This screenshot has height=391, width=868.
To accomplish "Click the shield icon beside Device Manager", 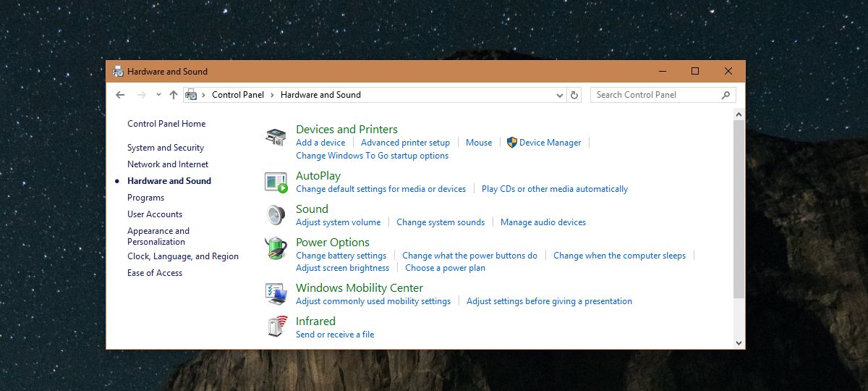I will click(x=512, y=143).
